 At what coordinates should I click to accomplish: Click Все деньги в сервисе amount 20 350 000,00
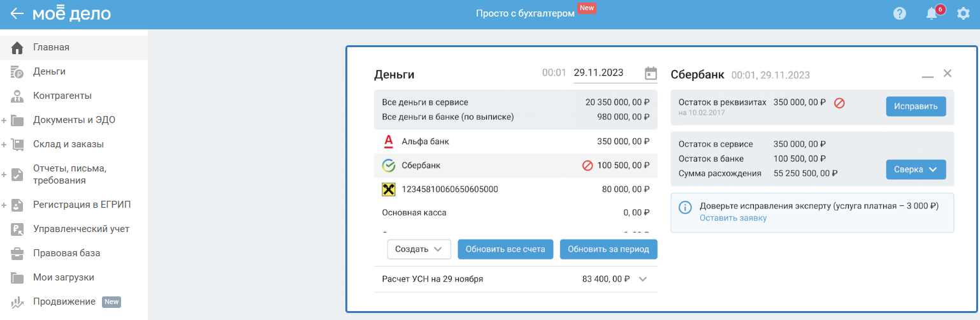click(617, 102)
